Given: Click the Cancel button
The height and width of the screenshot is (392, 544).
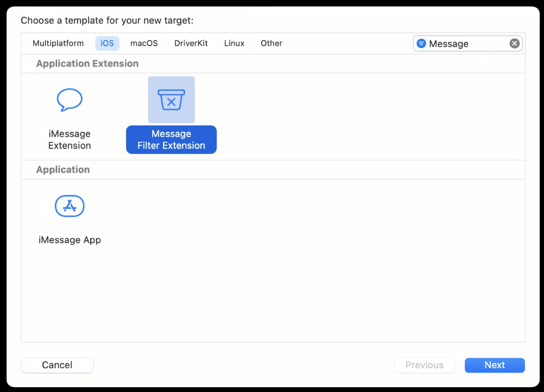Looking at the screenshot, I should (57, 365).
